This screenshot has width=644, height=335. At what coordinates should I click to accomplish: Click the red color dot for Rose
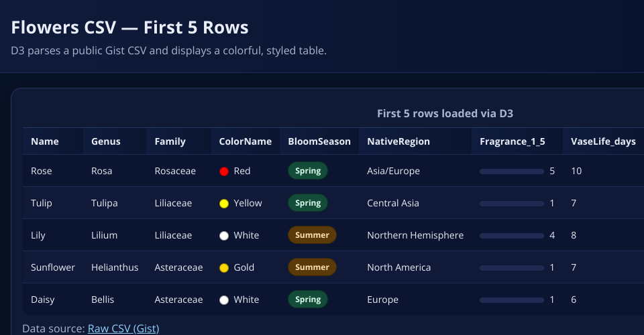coord(225,171)
